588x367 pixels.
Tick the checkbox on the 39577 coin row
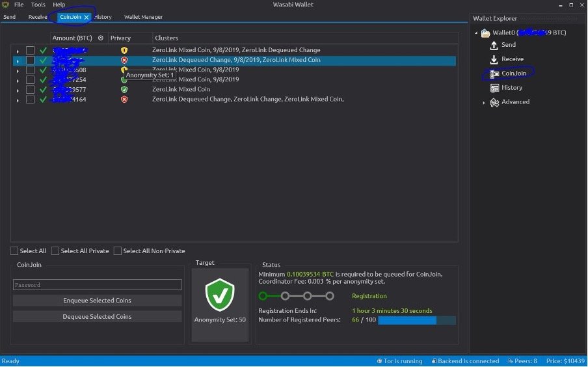pos(30,89)
